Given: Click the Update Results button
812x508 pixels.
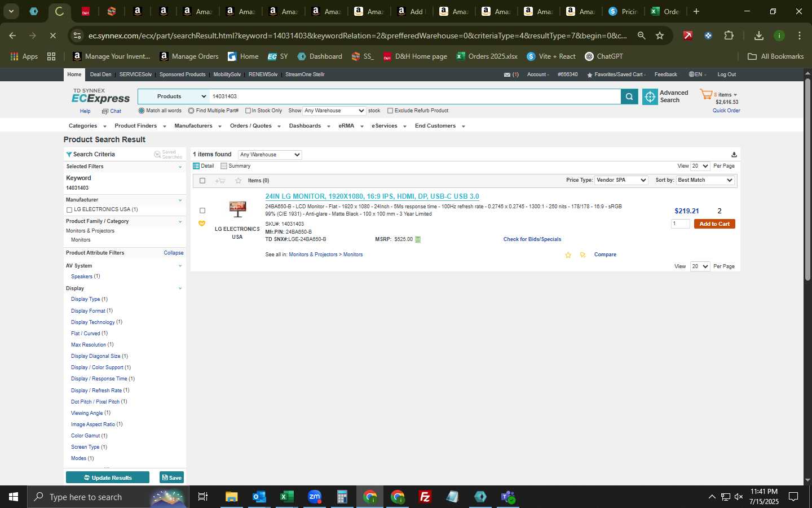Looking at the screenshot, I should (x=108, y=478).
